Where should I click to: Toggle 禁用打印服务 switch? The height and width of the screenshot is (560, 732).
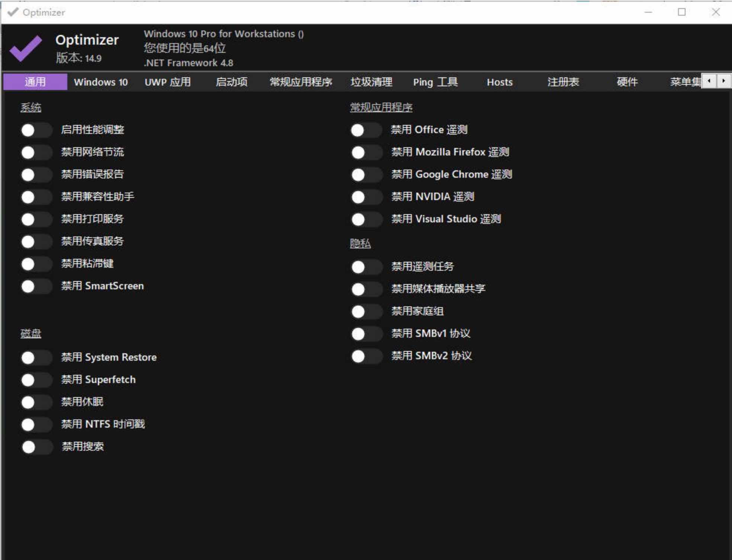(36, 219)
